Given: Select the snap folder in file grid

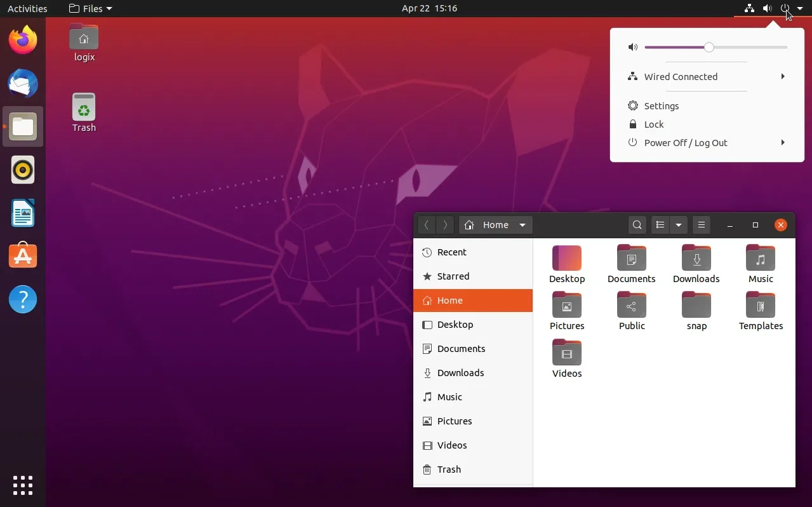Looking at the screenshot, I should tap(696, 311).
